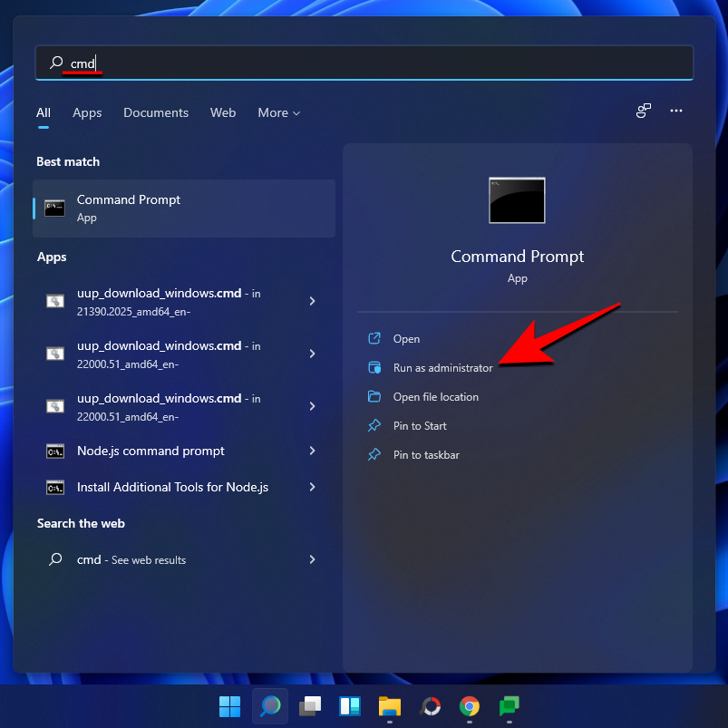Viewport: 728px width, 728px height.
Task: Run Command Prompt as administrator
Action: [x=442, y=367]
